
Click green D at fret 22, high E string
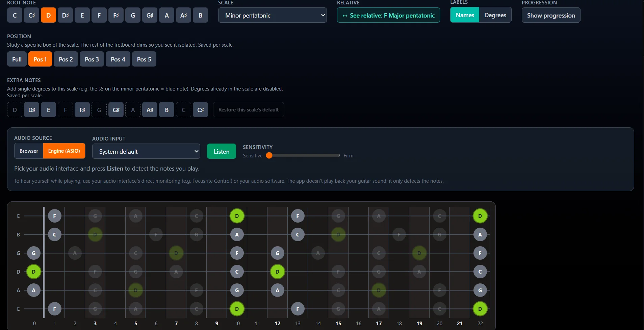pos(480,216)
